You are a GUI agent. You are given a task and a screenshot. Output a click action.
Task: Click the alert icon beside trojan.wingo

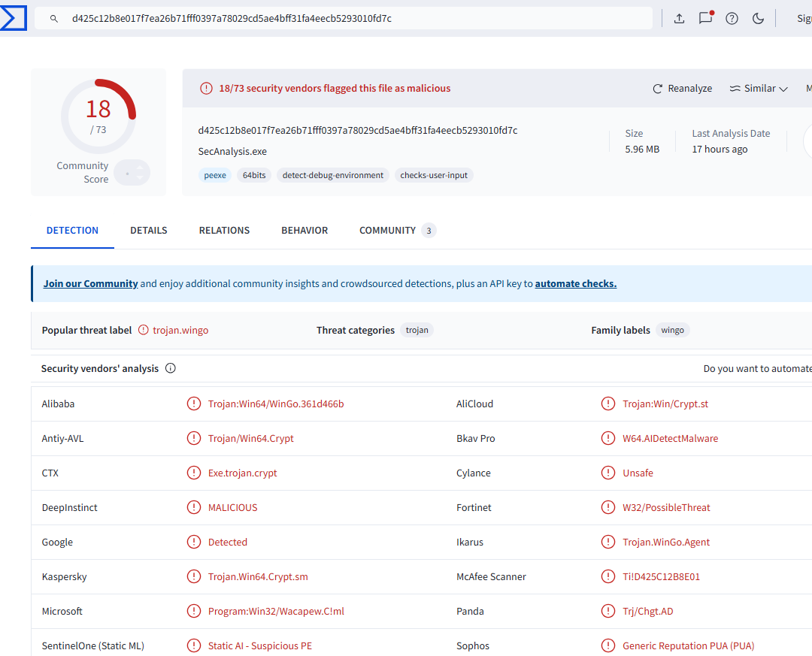click(144, 330)
